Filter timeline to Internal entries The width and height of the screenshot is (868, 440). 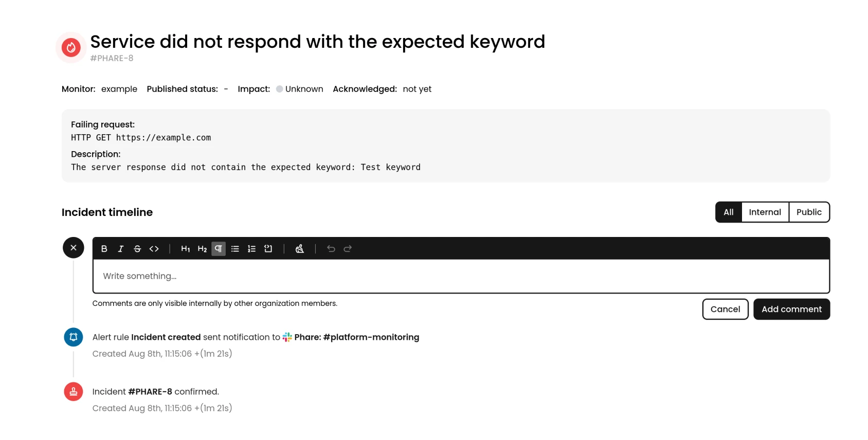pos(765,212)
